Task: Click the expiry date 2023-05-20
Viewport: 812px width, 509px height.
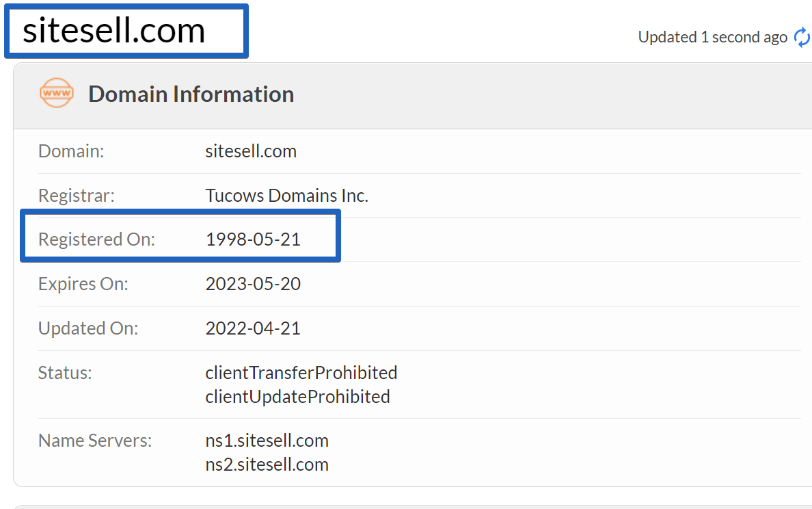Action: click(253, 284)
